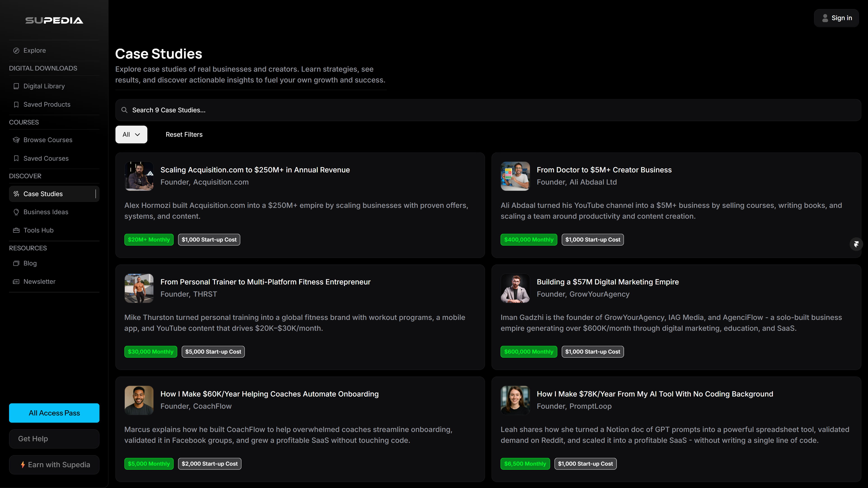Open How I Make $60K/Year coaching study

click(x=270, y=394)
